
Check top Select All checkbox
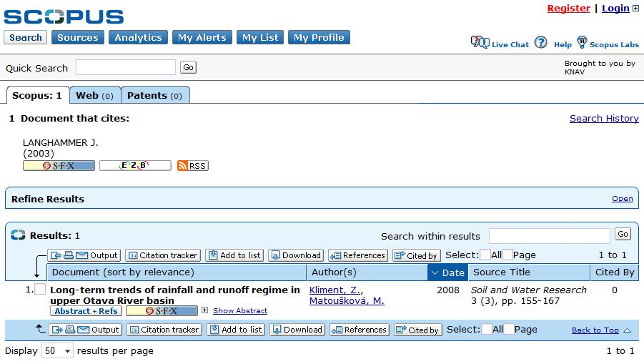(x=485, y=255)
